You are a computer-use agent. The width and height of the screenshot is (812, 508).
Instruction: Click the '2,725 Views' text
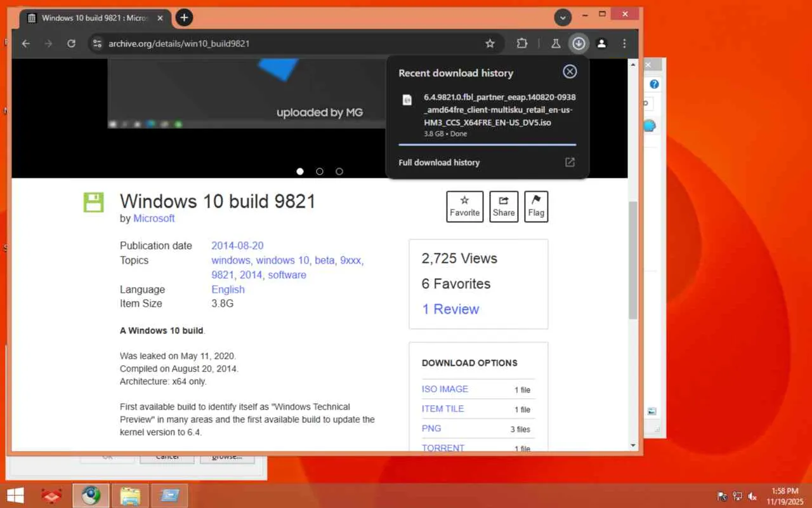tap(459, 258)
